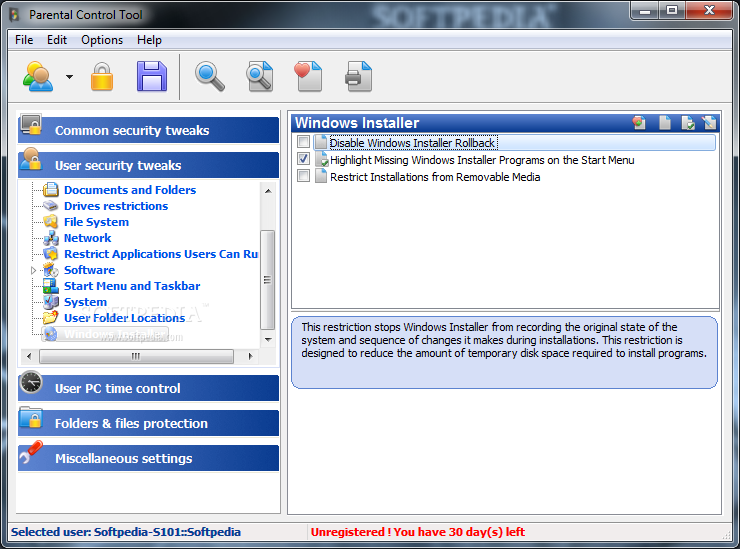Image resolution: width=740 pixels, height=549 pixels.
Task: Select Documents and Folders category
Action: pos(130,190)
